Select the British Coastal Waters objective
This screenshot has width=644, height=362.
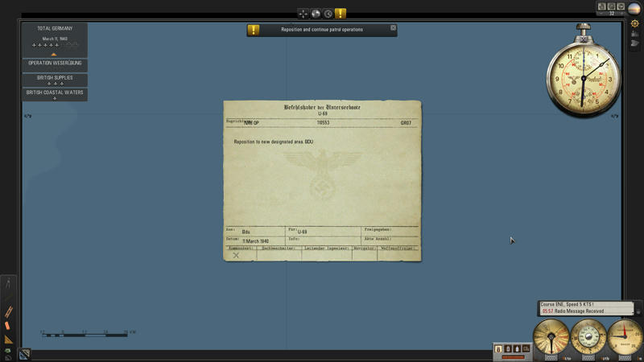coord(55,94)
